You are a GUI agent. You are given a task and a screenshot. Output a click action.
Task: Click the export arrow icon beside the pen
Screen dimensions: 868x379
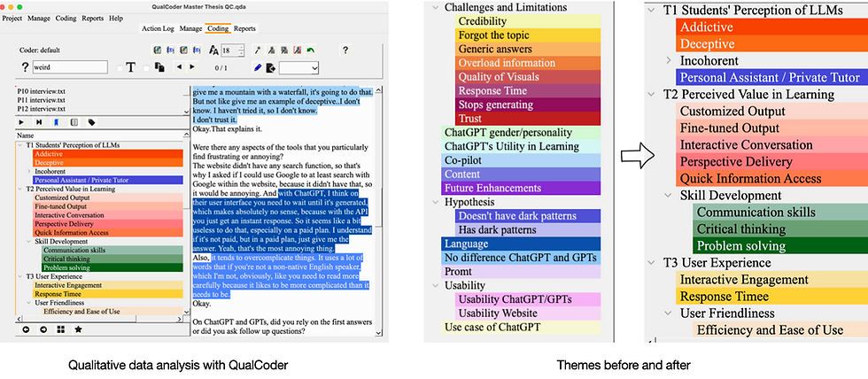coord(271,68)
